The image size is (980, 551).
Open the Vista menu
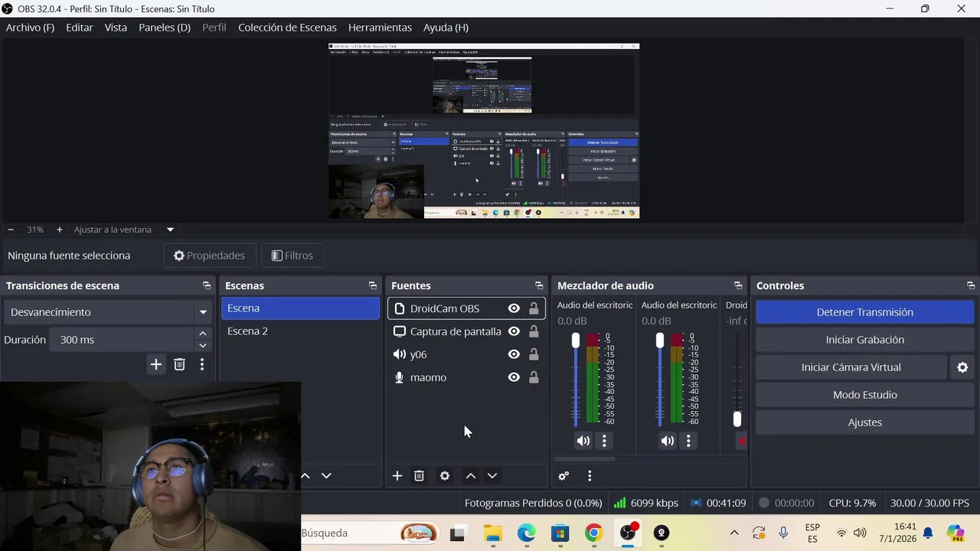coord(116,28)
